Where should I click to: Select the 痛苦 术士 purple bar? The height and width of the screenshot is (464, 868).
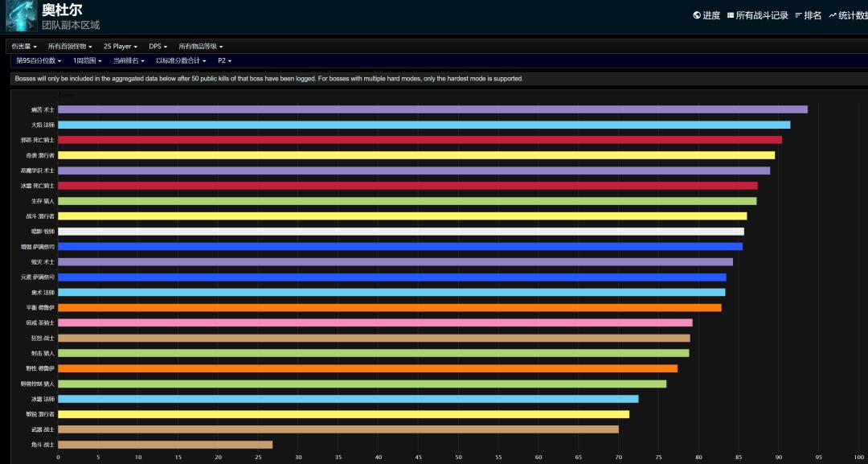[x=433, y=109]
